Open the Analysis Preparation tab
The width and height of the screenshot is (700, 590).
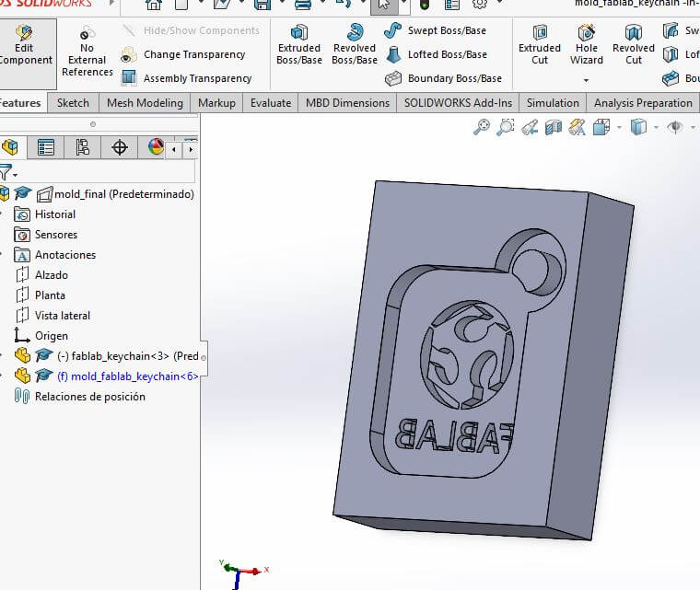tap(643, 103)
